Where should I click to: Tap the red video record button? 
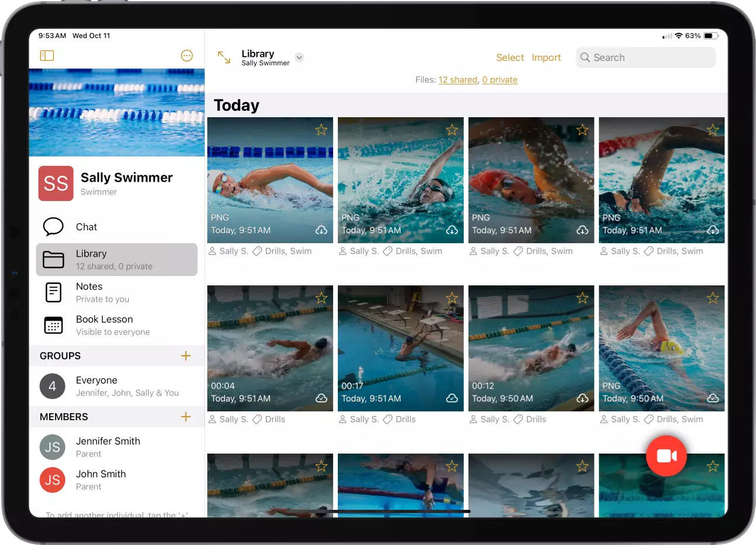pos(666,456)
